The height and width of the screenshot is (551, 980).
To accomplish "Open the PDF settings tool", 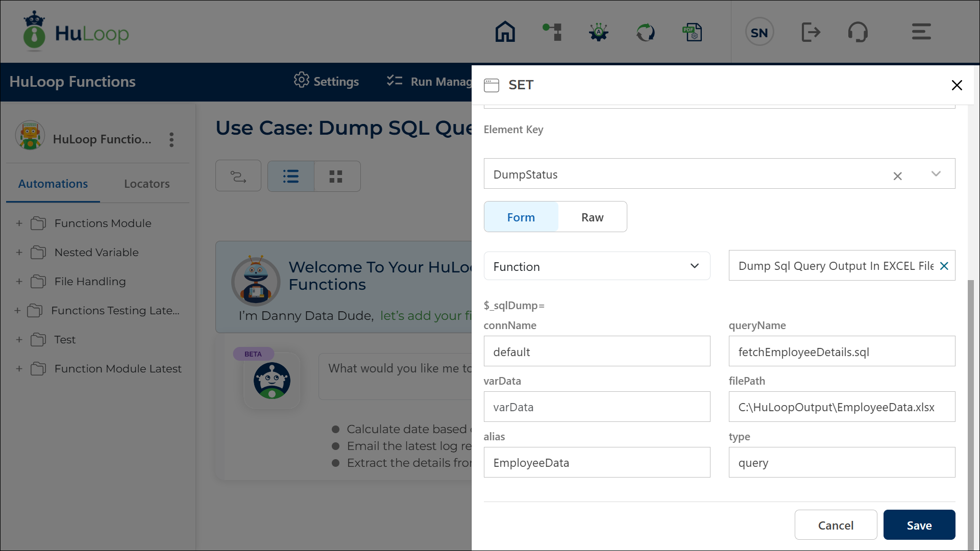I will point(692,32).
